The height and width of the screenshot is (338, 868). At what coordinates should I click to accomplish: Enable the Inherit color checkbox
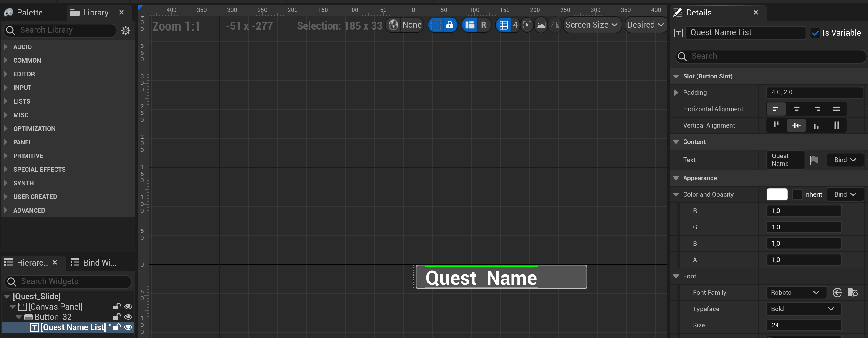(x=797, y=194)
